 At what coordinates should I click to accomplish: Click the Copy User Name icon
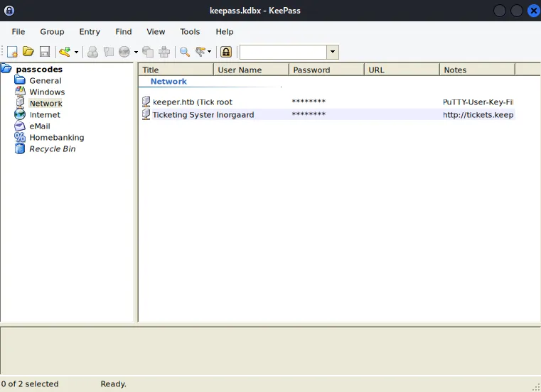(x=92, y=52)
